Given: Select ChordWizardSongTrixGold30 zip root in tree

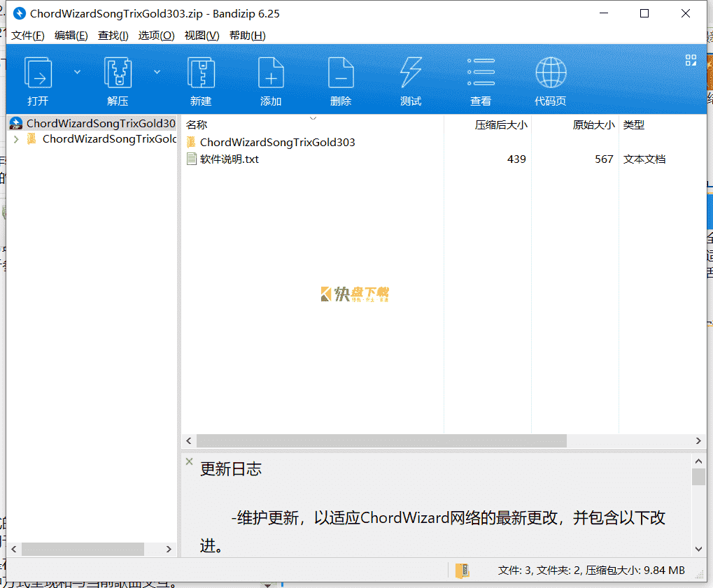Looking at the screenshot, I should [x=92, y=124].
